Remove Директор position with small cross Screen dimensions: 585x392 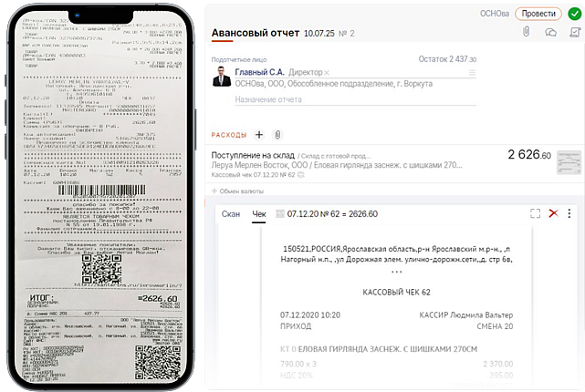point(327,73)
